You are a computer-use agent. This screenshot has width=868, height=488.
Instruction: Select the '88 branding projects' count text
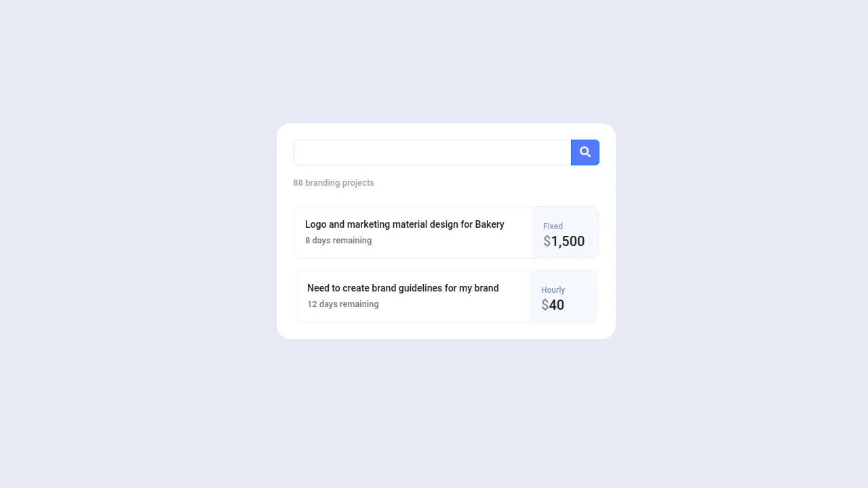point(333,182)
